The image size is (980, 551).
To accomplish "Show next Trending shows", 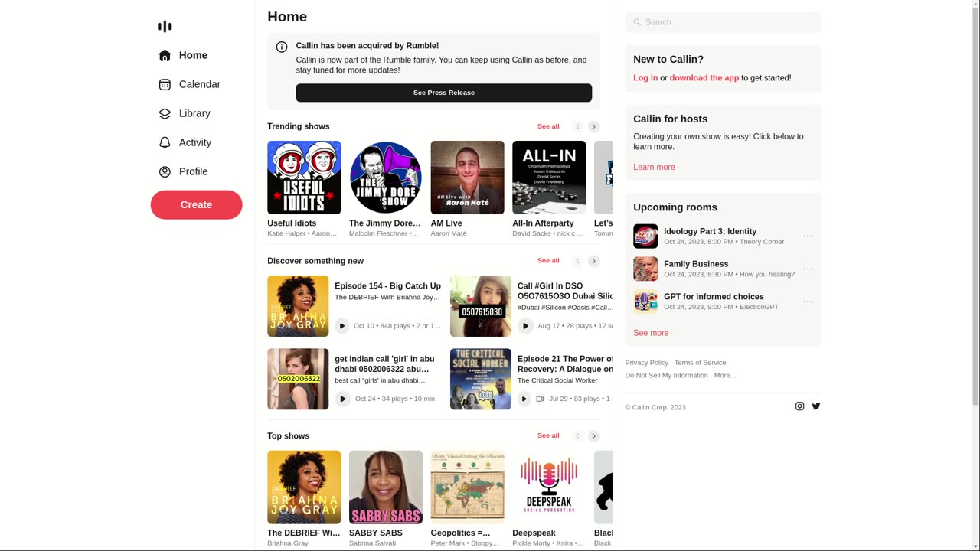I will pyautogui.click(x=594, y=127).
